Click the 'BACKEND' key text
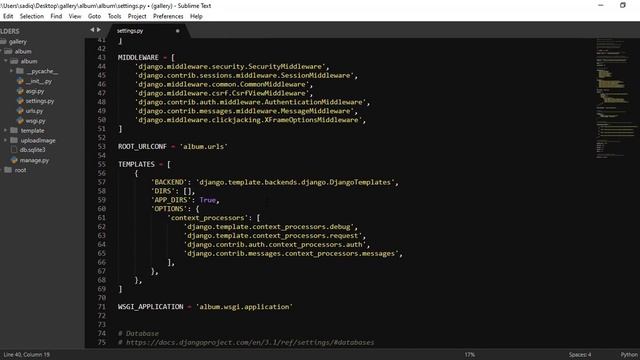640x360 pixels. click(x=169, y=182)
